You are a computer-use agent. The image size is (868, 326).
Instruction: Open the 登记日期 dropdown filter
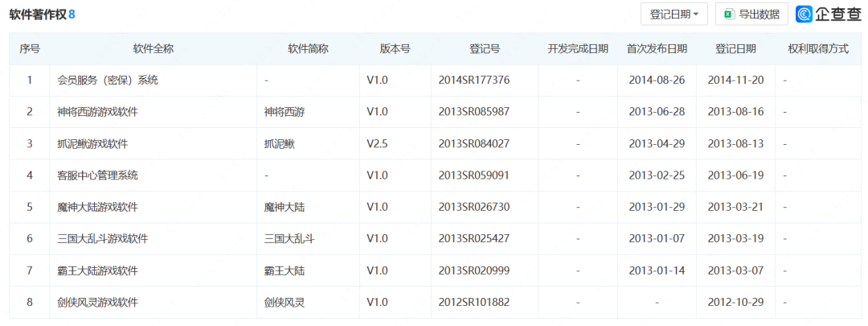(x=674, y=14)
